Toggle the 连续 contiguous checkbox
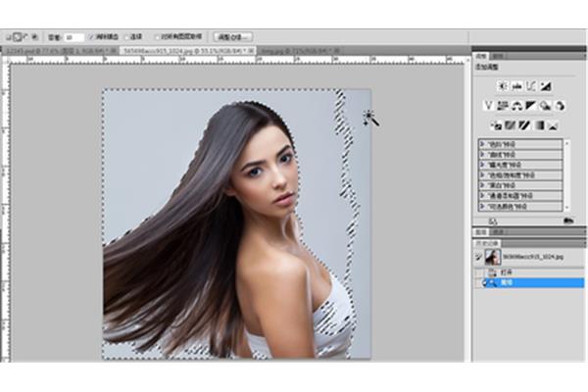The image size is (588, 392). [x=126, y=37]
